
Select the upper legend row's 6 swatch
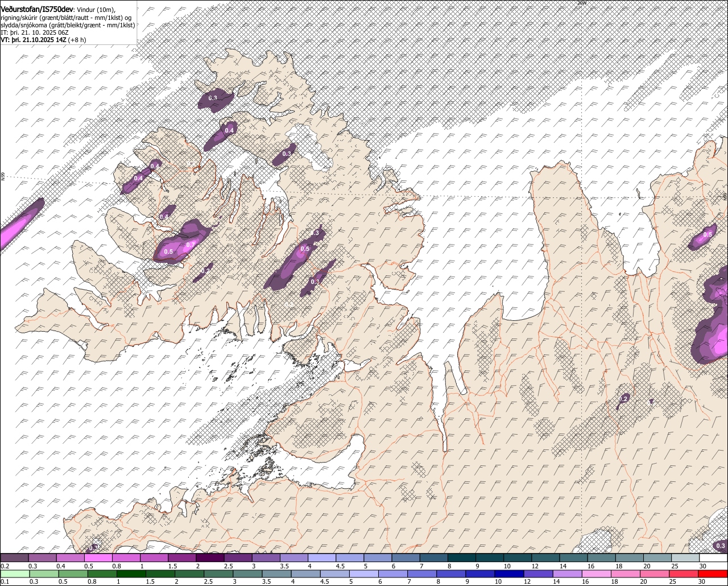[406, 558]
